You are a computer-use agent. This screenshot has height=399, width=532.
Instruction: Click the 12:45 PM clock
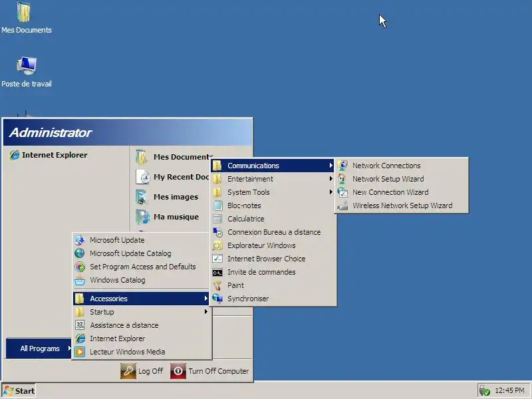point(509,390)
